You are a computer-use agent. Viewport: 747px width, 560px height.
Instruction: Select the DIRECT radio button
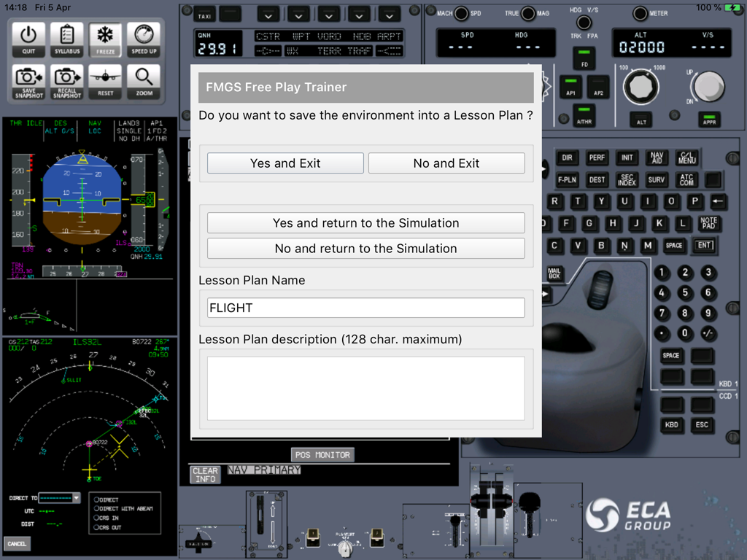click(97, 500)
